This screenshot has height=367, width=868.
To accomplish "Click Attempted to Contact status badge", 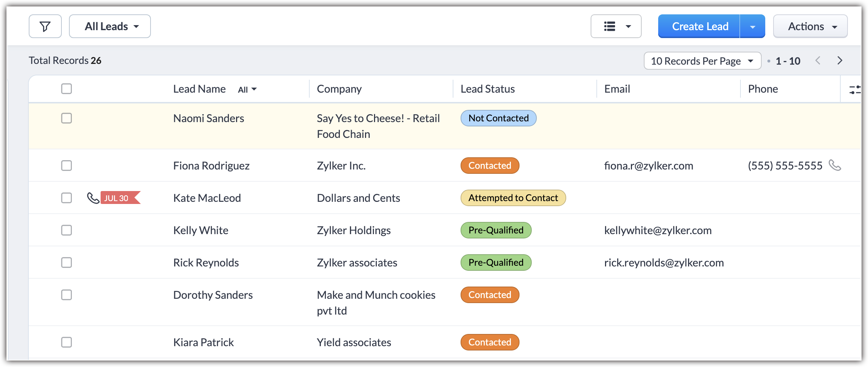I will (513, 198).
